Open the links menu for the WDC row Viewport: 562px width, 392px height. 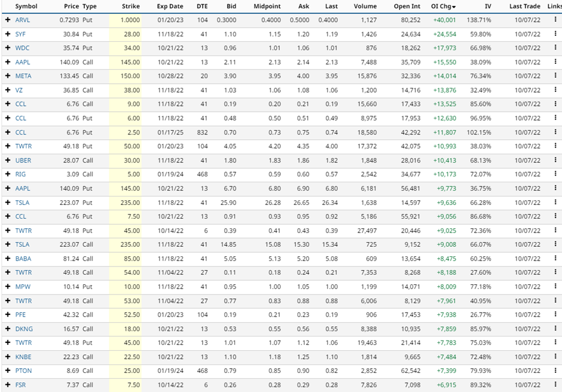[x=555, y=48]
